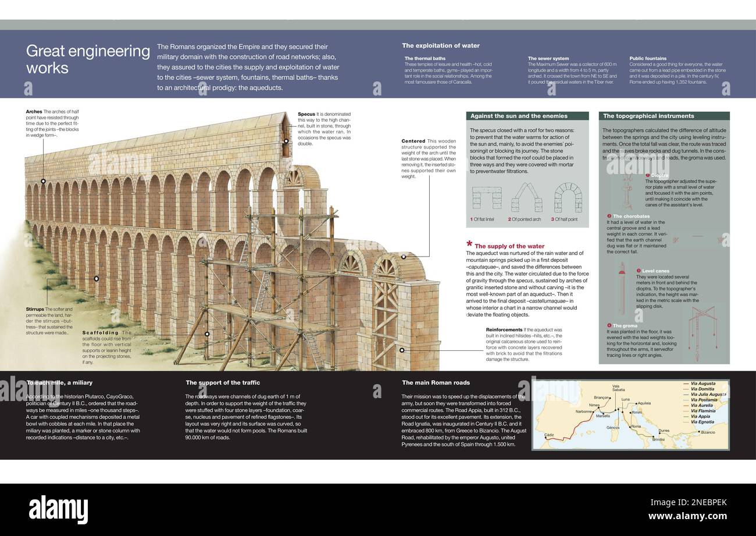
Task: Click the 'The supply of the water' heading
Action: 509,246
